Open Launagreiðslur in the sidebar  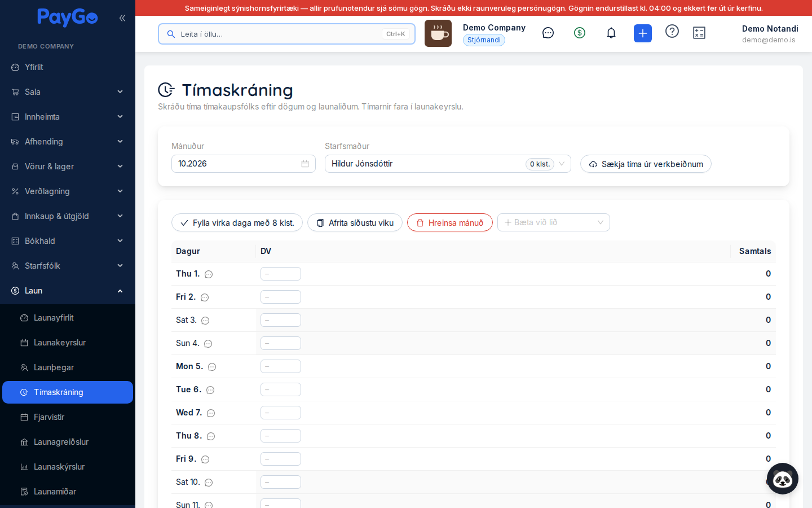pos(68,442)
